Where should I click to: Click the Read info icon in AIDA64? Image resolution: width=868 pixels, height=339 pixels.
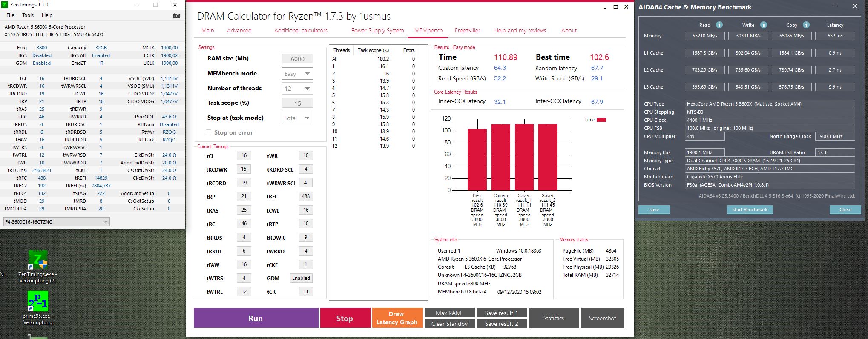click(719, 25)
